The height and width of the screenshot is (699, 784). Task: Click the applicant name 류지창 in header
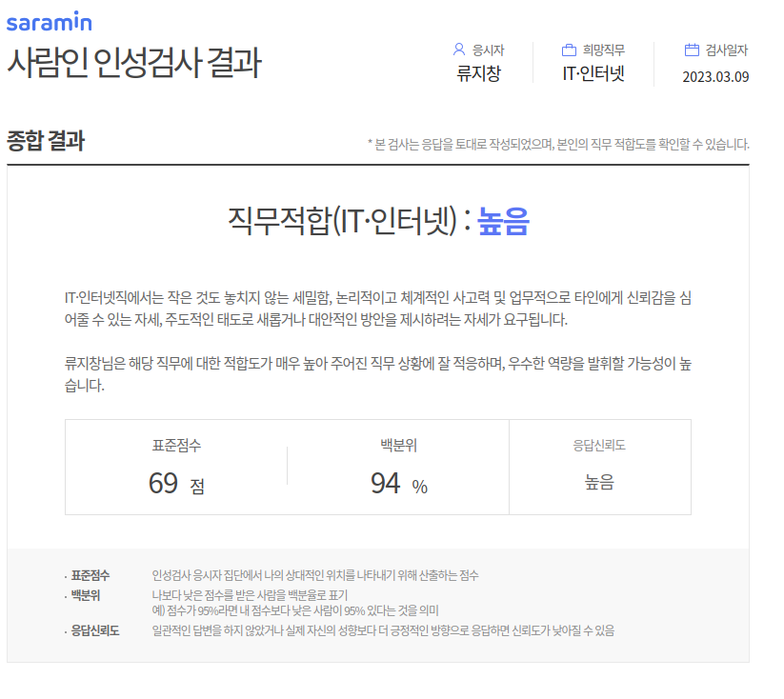tap(478, 74)
